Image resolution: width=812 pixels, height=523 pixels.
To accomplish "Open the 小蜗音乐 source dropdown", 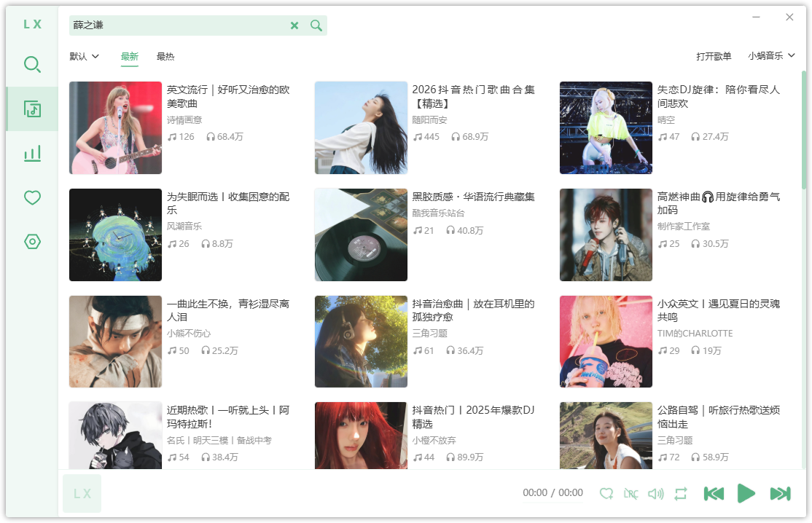I will [771, 55].
